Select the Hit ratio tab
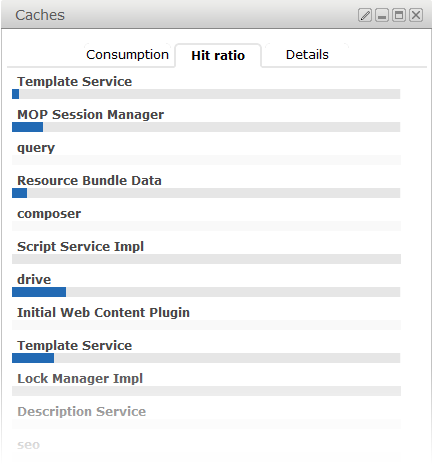Viewport: 433px width, 465px height. point(218,55)
